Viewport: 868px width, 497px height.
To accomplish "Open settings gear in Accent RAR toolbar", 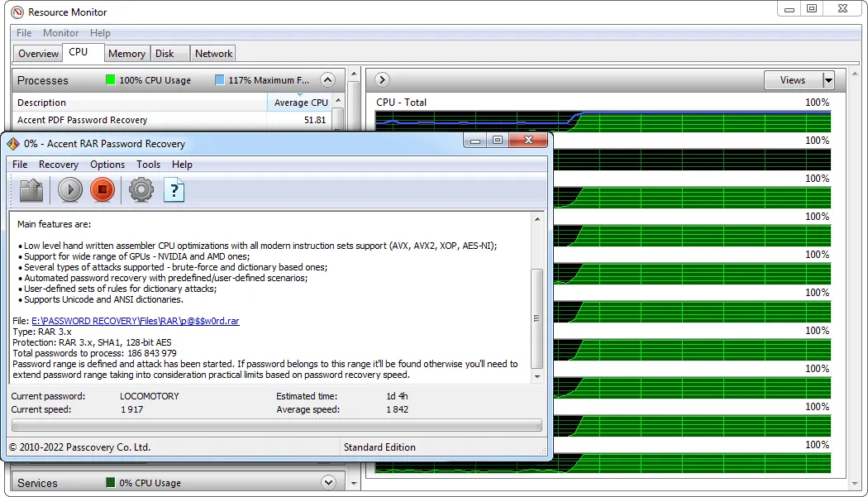I will pos(141,190).
